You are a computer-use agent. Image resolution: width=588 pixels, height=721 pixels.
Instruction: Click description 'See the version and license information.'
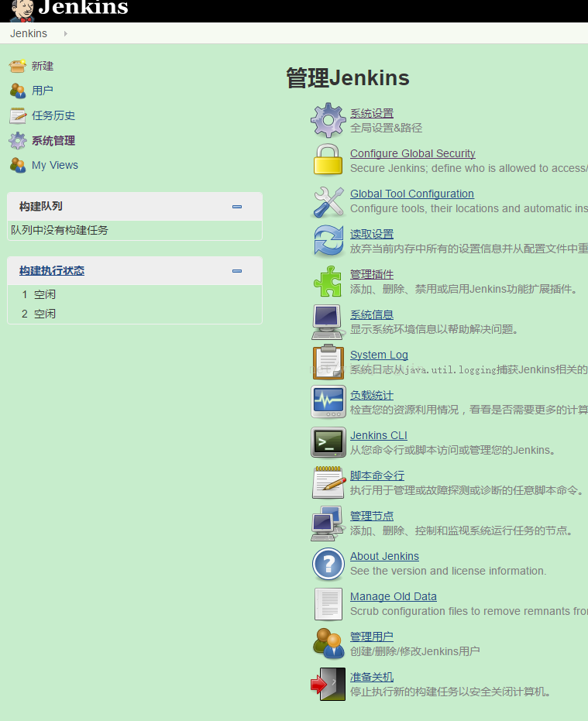click(448, 571)
